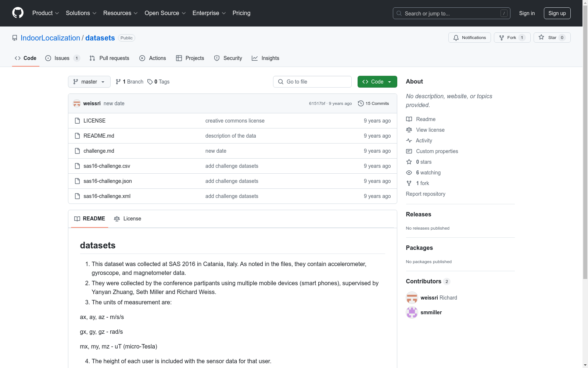The image size is (588, 368).
Task: Open the sas16-challenge.json file
Action: 108,181
